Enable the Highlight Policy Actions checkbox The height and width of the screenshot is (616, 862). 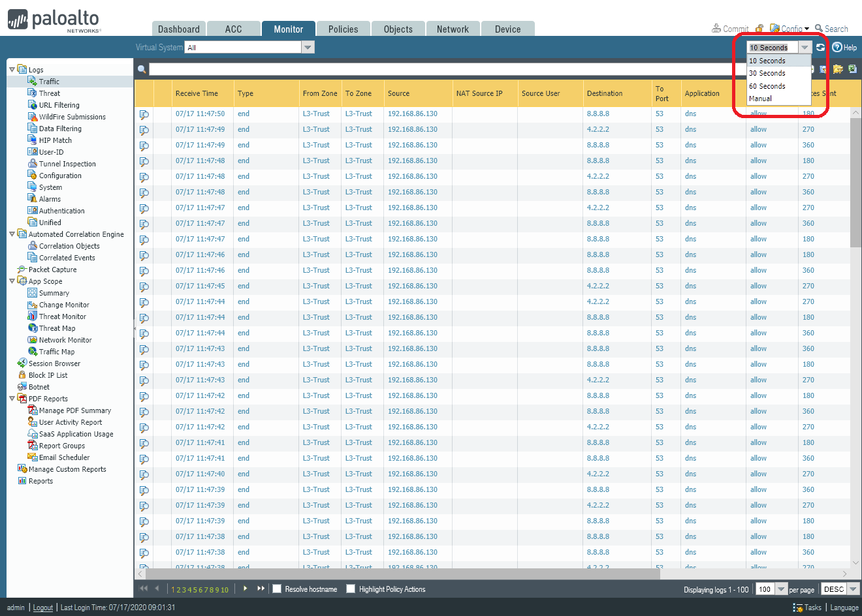[351, 589]
